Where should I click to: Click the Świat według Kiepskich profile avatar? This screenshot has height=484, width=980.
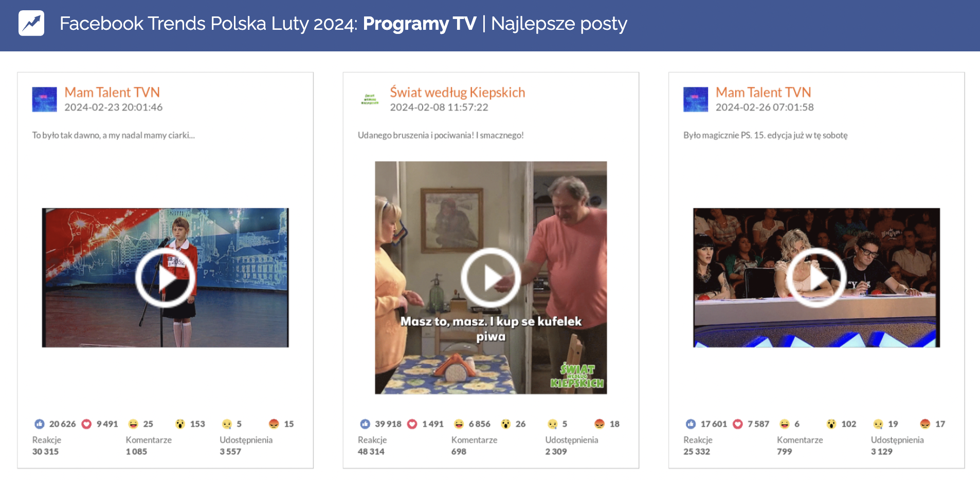(x=370, y=100)
